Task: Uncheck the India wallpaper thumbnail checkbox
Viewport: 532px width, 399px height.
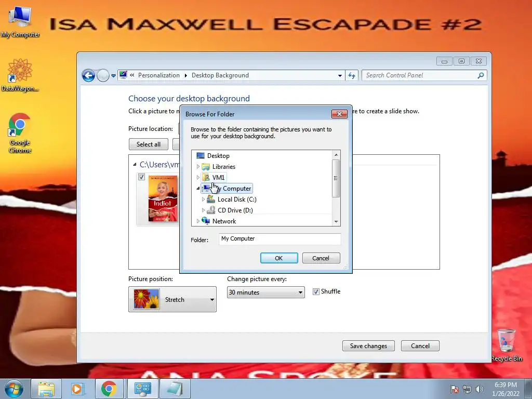Action: tap(141, 177)
